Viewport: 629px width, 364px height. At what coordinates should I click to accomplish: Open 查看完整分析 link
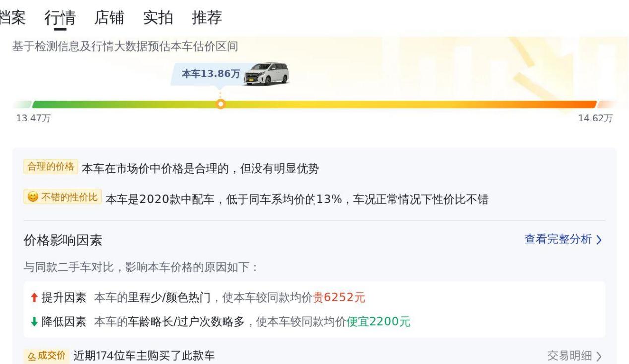pyautogui.click(x=558, y=240)
